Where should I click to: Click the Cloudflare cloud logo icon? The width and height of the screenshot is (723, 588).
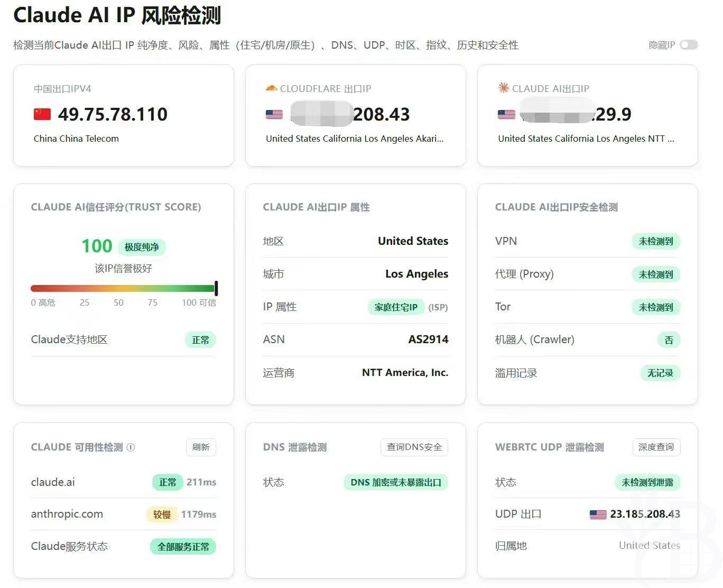click(271, 88)
